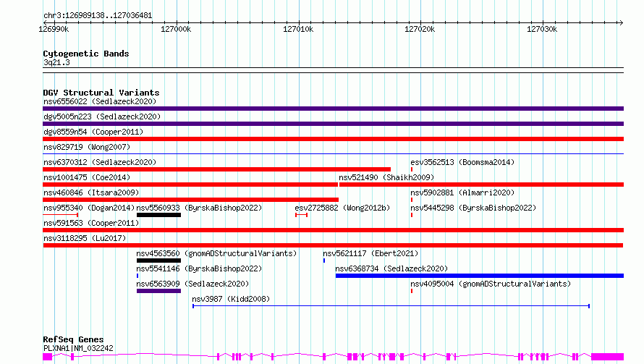The height and width of the screenshot is (364, 644).
Task: Click variant label nsv6556022 (Sedlazeck2020)
Action: coord(100,101)
